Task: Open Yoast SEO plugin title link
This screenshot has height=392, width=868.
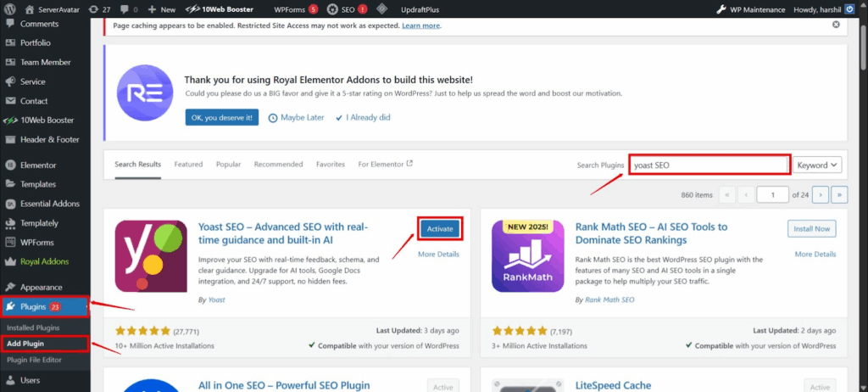Action: point(283,233)
